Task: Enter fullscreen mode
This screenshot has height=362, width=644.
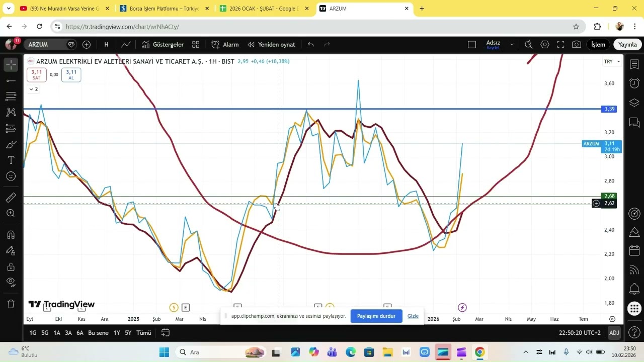Action: click(560, 44)
